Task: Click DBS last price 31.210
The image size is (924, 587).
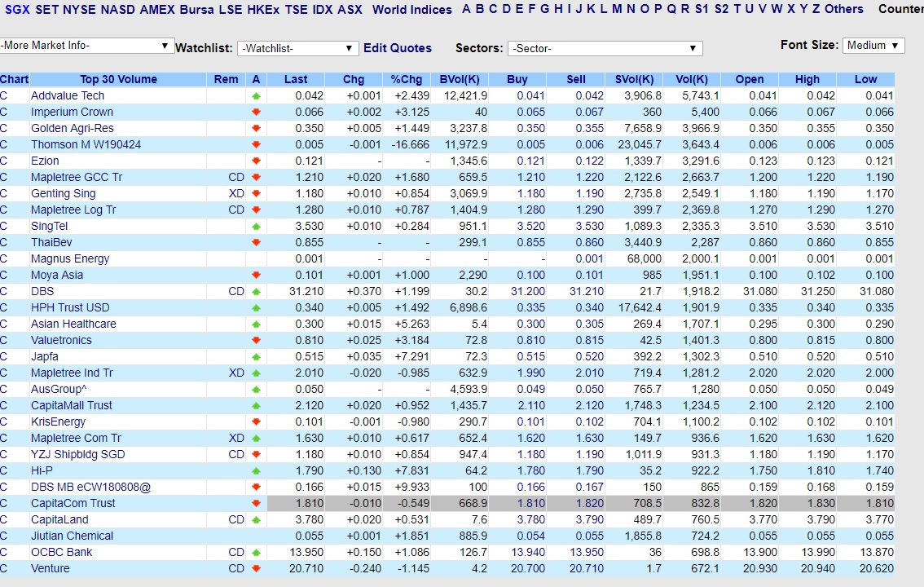Action: point(306,291)
